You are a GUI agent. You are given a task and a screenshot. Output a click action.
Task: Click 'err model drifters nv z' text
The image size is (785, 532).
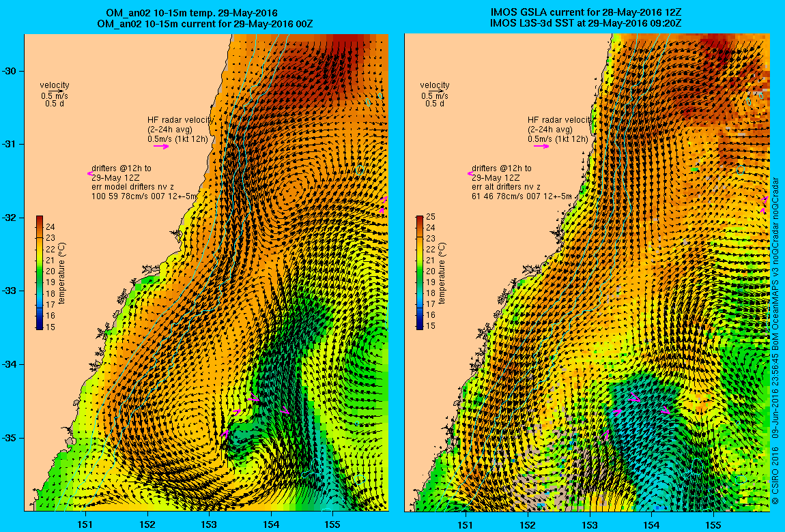(132, 187)
